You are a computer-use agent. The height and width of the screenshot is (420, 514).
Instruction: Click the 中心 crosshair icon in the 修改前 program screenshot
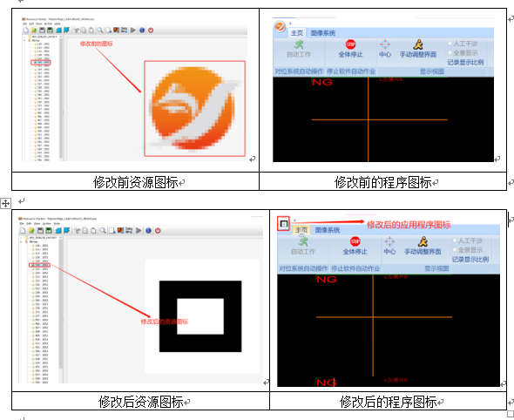[x=385, y=44]
